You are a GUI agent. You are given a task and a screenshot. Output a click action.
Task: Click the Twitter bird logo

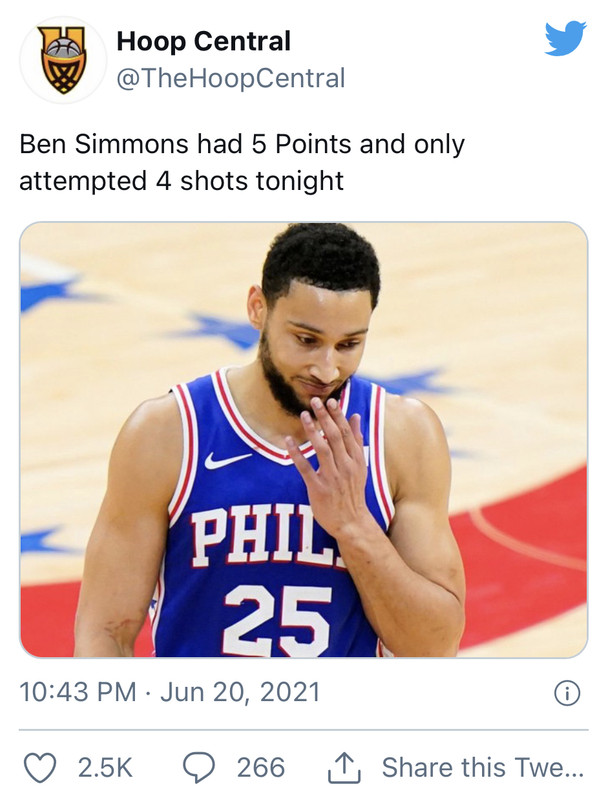coord(565,38)
